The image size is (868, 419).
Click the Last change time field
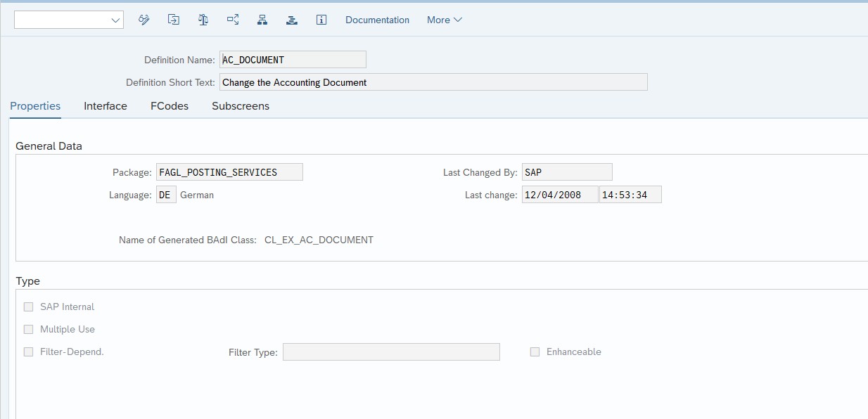(x=630, y=195)
